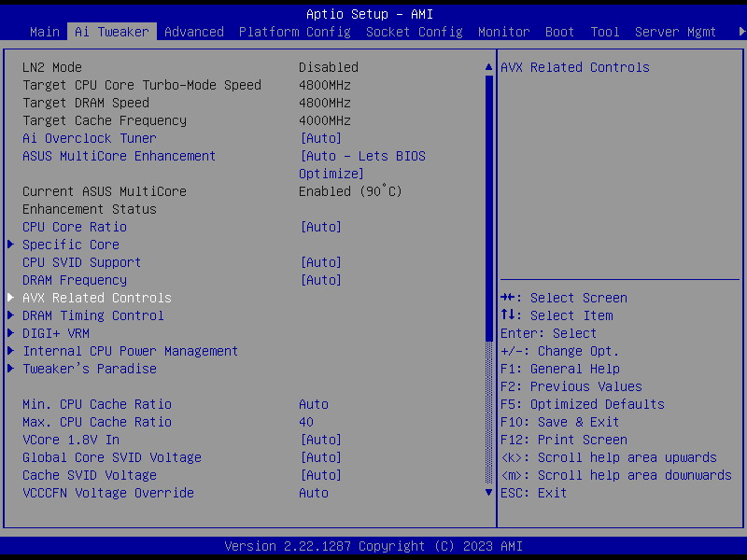Change Ai Overclock Tuner [Auto] value
The height and width of the screenshot is (560, 747).
pos(320,138)
